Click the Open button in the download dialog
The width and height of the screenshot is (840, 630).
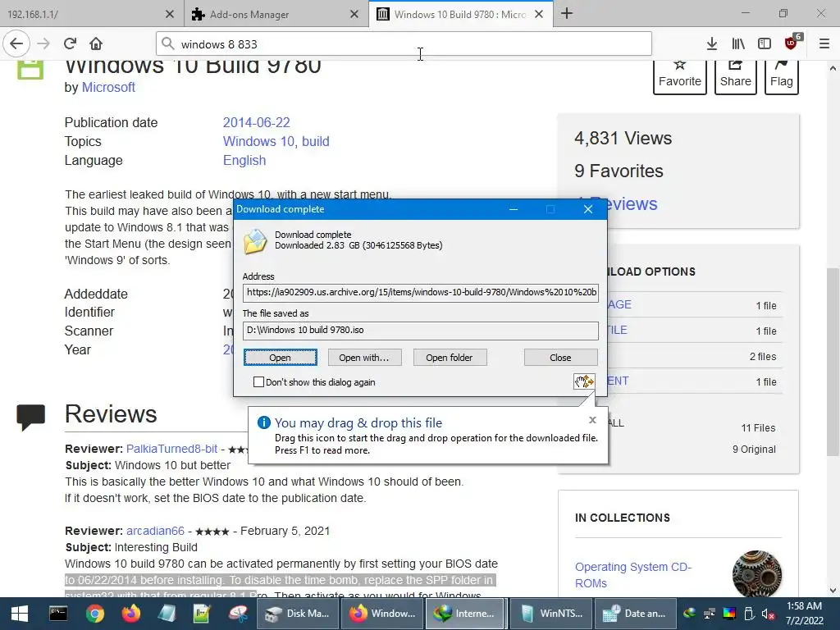[x=281, y=358]
